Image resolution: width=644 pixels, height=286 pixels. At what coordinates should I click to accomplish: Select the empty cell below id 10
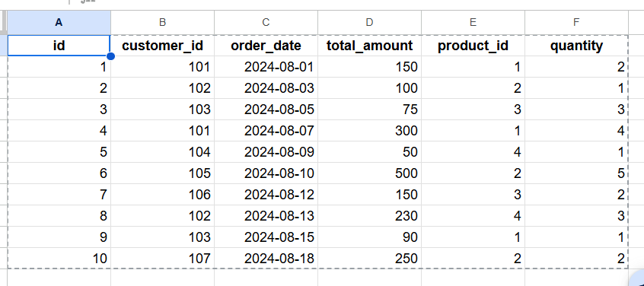[59, 278]
